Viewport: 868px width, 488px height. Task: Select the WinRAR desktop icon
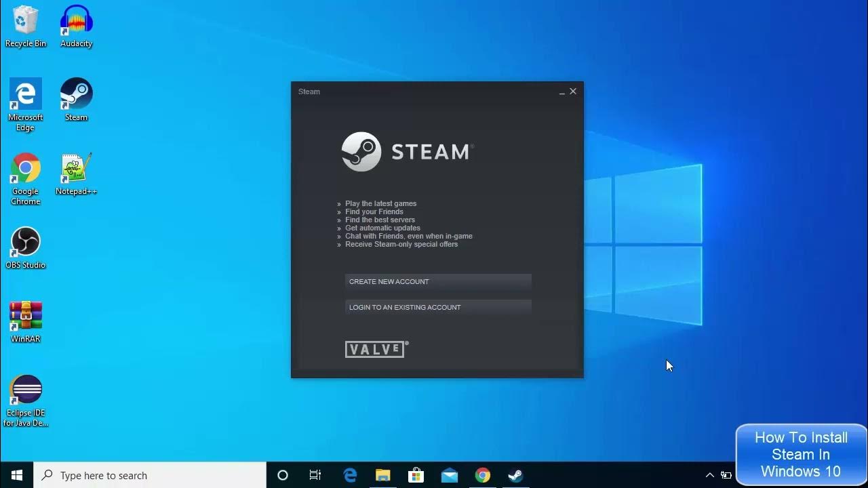[x=26, y=322]
